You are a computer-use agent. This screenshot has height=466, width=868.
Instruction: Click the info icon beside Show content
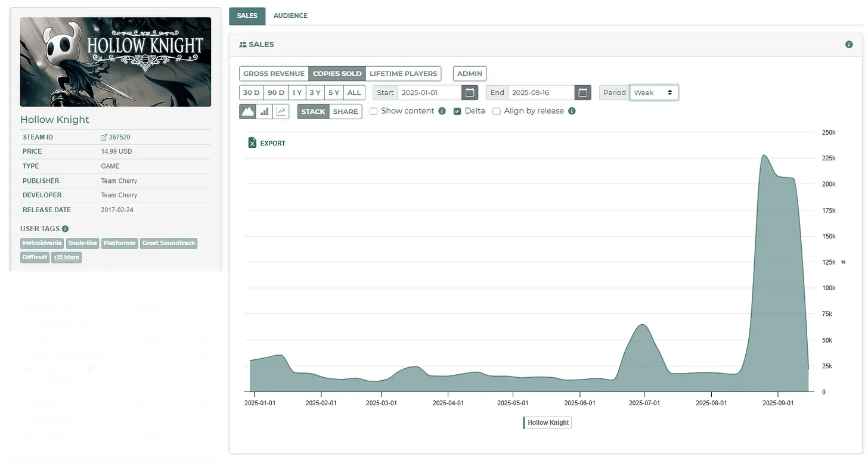442,111
